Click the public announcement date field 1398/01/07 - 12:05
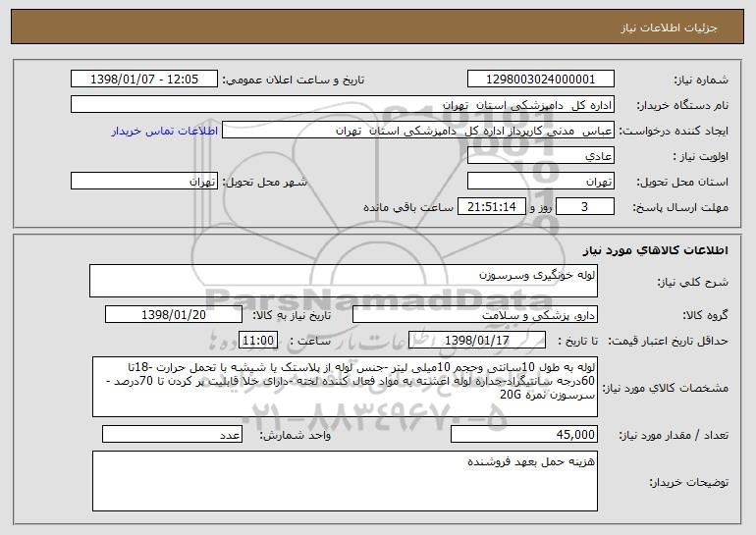The height and width of the screenshot is (535, 756). (144, 80)
